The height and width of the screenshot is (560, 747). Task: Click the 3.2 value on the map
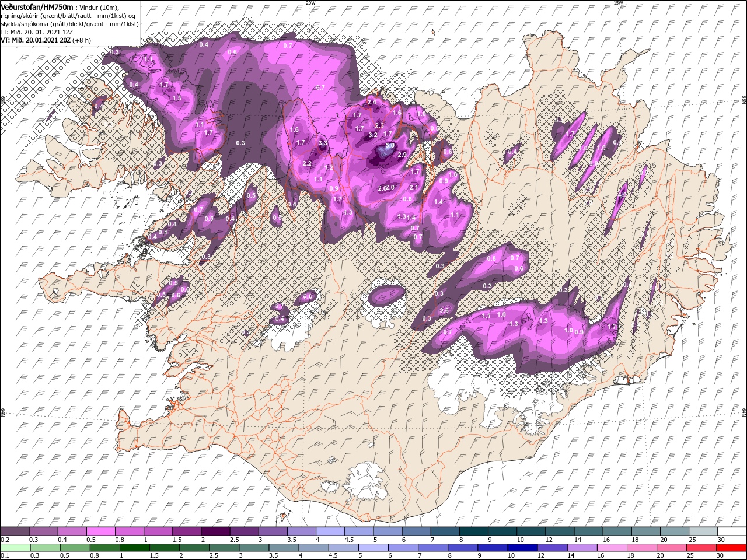[x=373, y=135]
